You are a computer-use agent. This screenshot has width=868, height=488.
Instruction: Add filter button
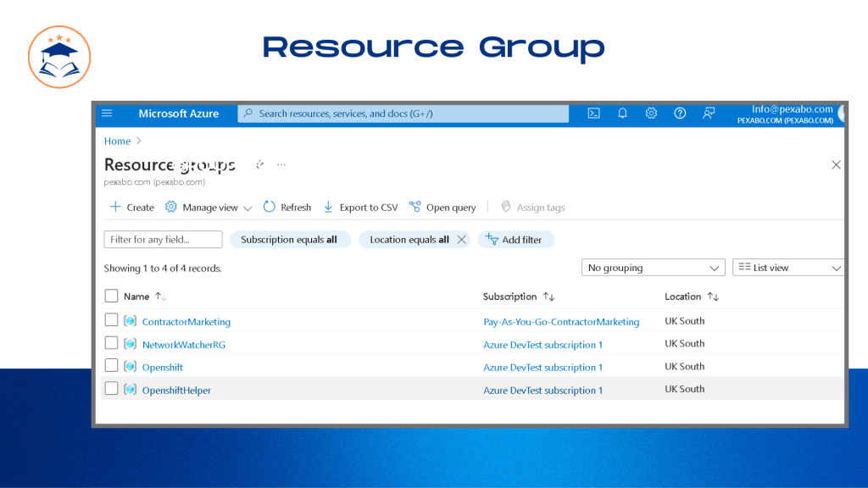coord(515,240)
